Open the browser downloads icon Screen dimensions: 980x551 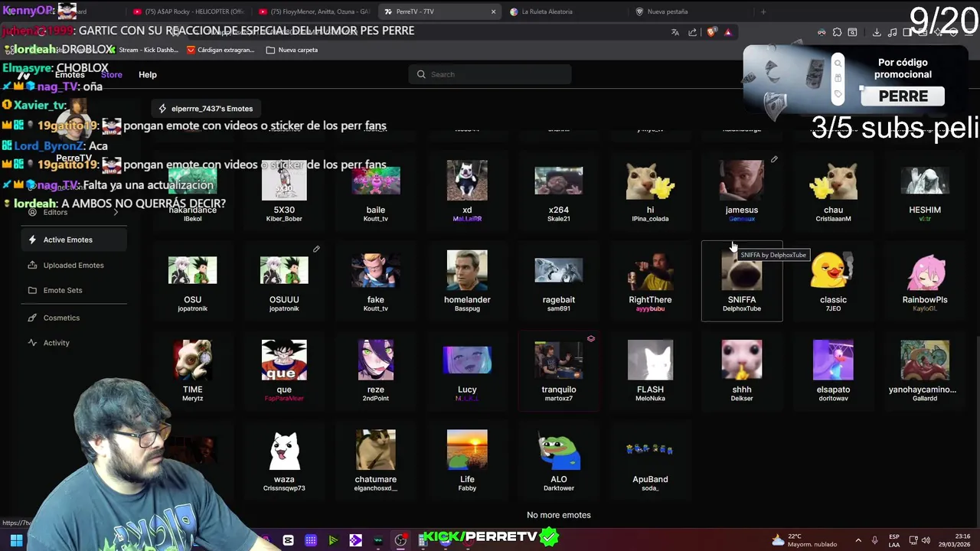[876, 32]
